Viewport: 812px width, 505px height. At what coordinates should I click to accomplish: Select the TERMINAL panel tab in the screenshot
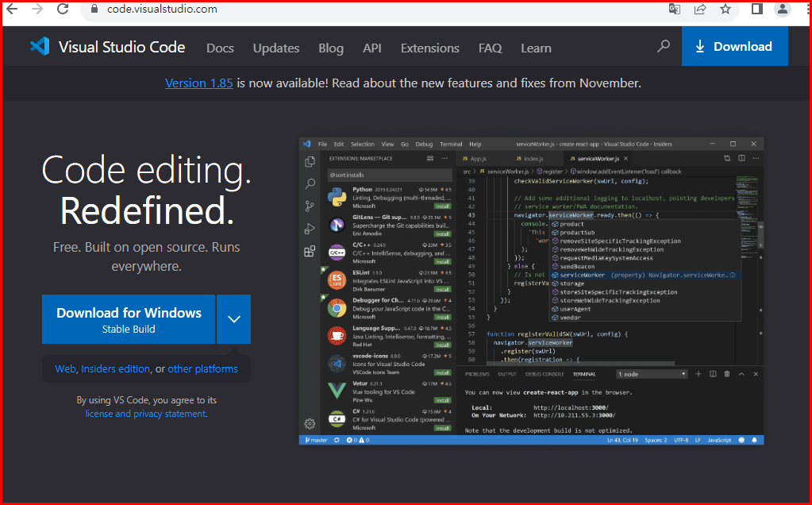(584, 374)
